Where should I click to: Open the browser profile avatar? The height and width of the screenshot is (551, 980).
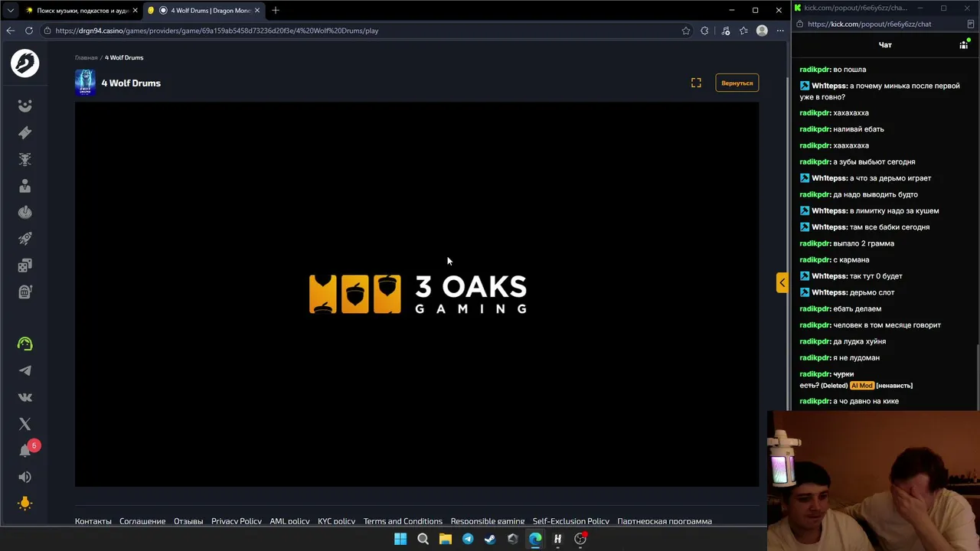pos(762,31)
